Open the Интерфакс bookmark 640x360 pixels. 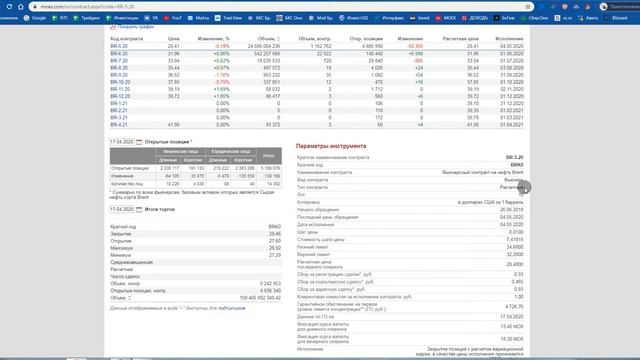pos(389,18)
